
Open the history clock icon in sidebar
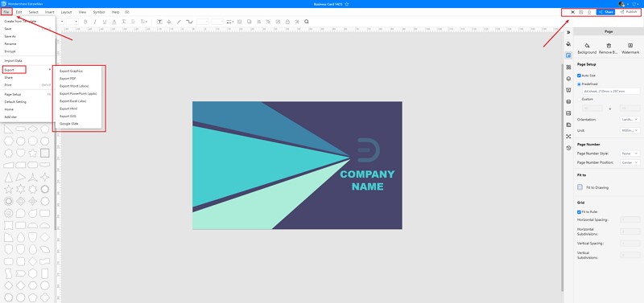tap(568, 148)
